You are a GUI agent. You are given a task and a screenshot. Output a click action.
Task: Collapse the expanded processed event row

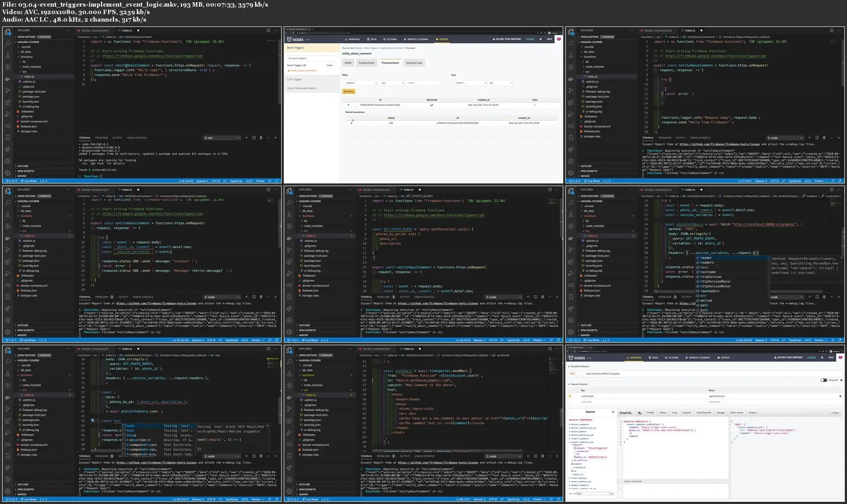pyautogui.click(x=348, y=105)
